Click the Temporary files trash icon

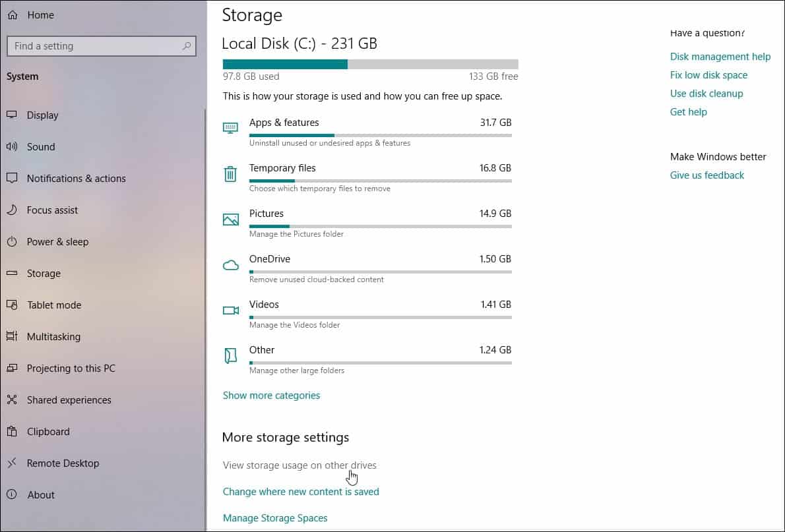pyautogui.click(x=230, y=173)
